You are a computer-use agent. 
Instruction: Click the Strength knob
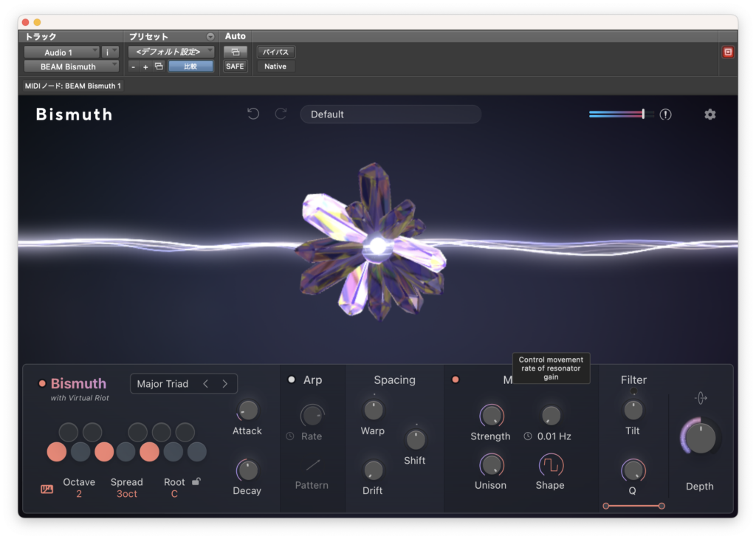coord(491,416)
